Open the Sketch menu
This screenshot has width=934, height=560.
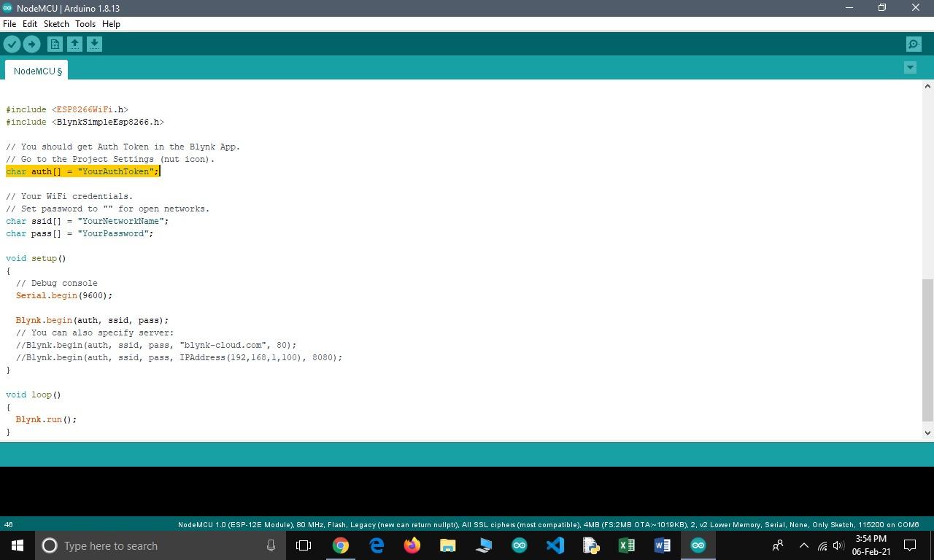point(56,24)
